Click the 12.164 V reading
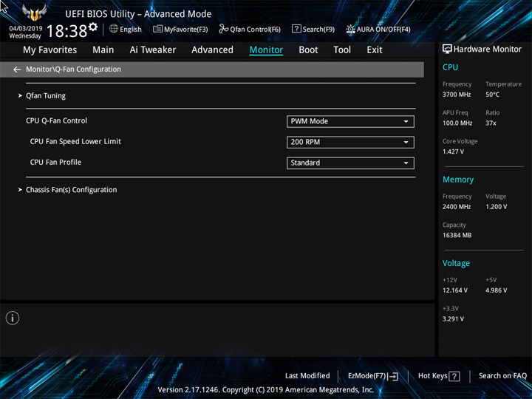532x399 pixels. click(x=455, y=290)
